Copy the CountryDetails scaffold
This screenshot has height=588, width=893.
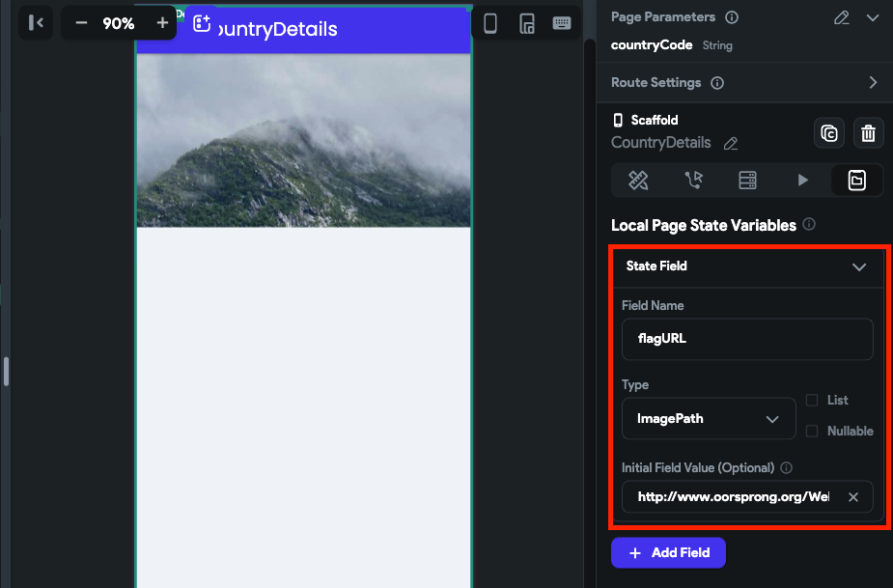828,133
